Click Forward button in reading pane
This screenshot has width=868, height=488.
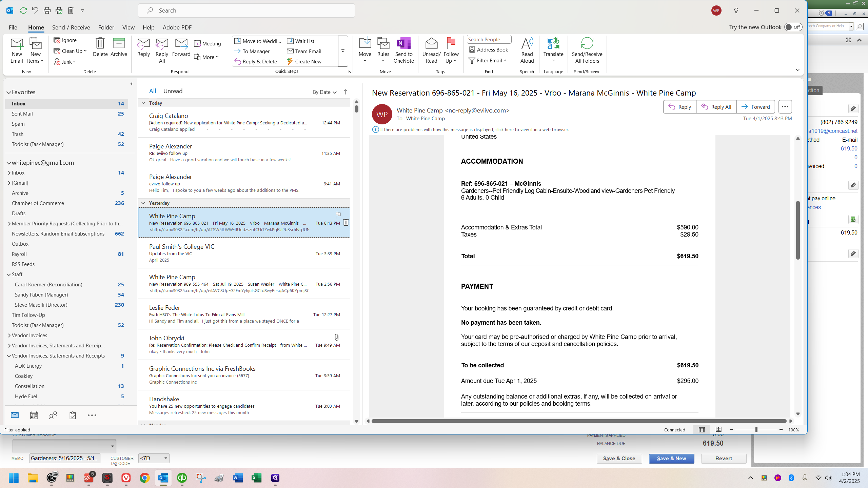click(756, 107)
